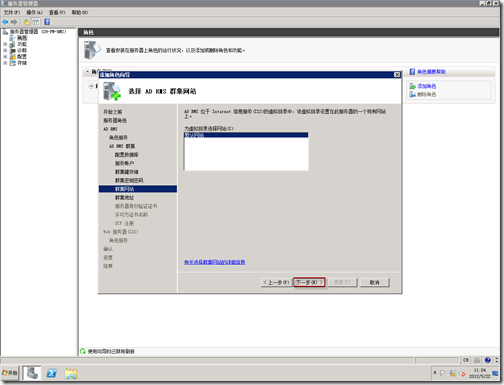This screenshot has width=504, height=385.
Task: Click the 下一步 next button
Action: click(309, 282)
